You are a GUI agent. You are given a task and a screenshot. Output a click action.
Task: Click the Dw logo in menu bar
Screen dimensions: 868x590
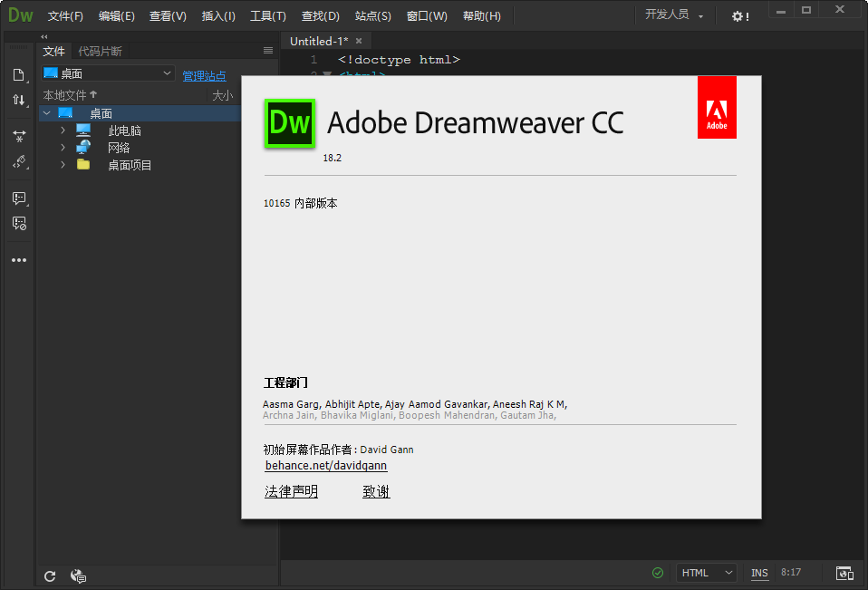[x=21, y=15]
